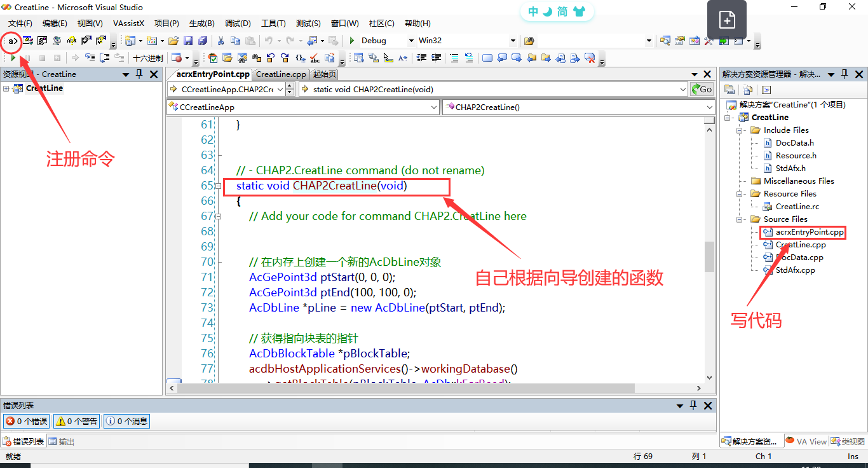Click the Paste icon
Viewport: 868px width, 468px height.
tap(250, 41)
